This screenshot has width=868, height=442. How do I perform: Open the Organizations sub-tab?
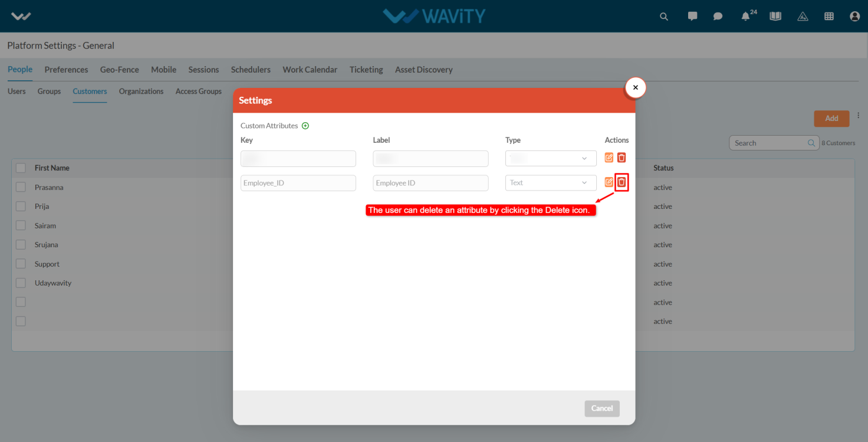point(141,91)
